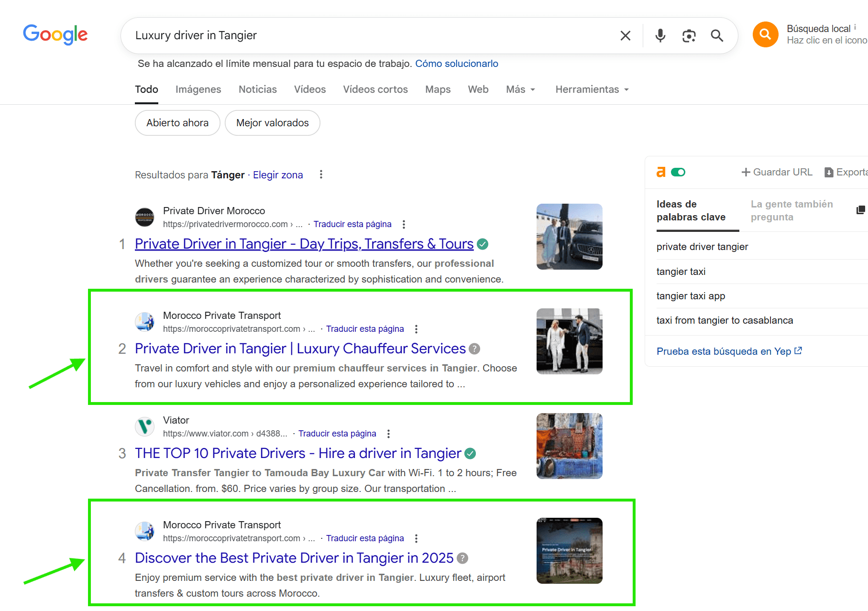The height and width of the screenshot is (611, 868).
Task: Expand the Herramientas dropdown
Action: pos(592,89)
